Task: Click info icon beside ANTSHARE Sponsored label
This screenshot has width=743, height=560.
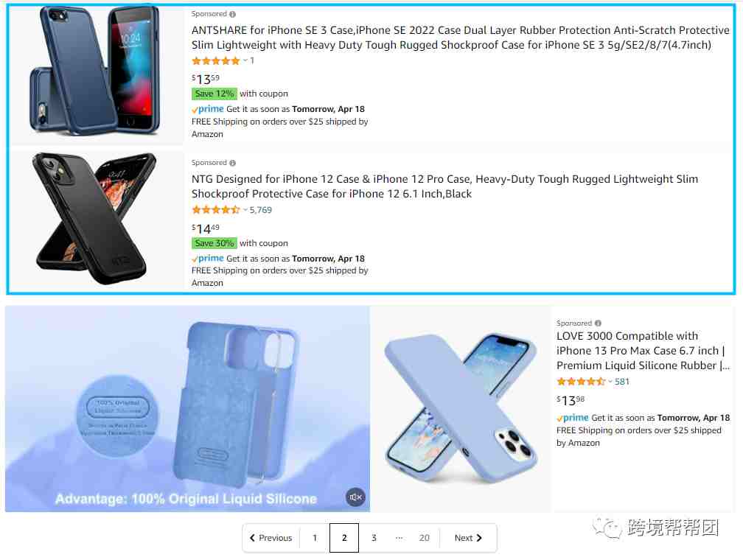Action: (233, 14)
